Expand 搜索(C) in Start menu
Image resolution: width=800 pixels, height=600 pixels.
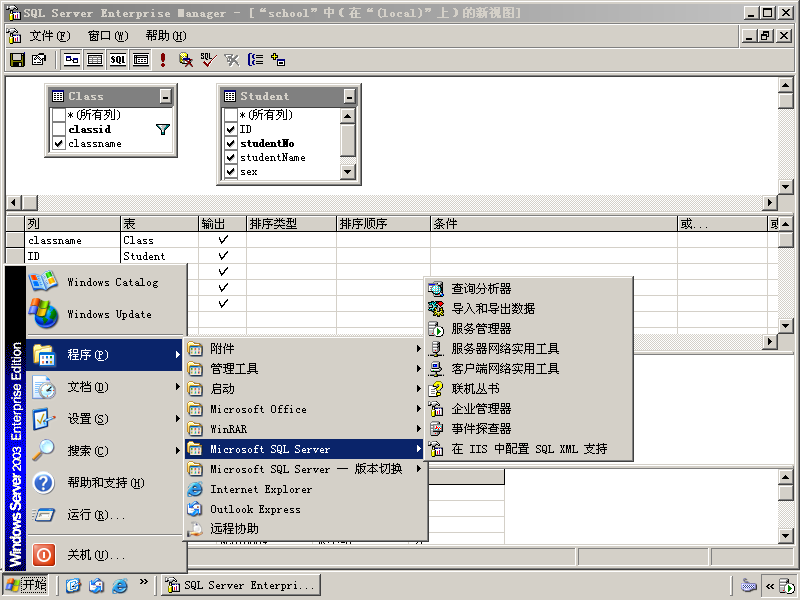(x=105, y=451)
